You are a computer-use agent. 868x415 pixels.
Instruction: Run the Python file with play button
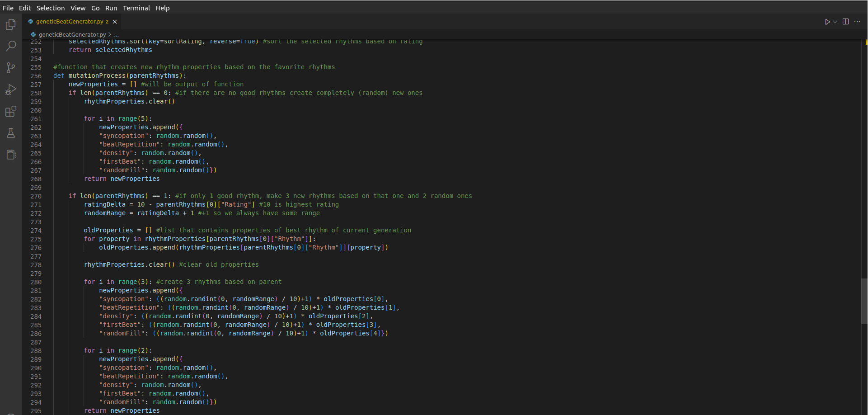tap(827, 22)
